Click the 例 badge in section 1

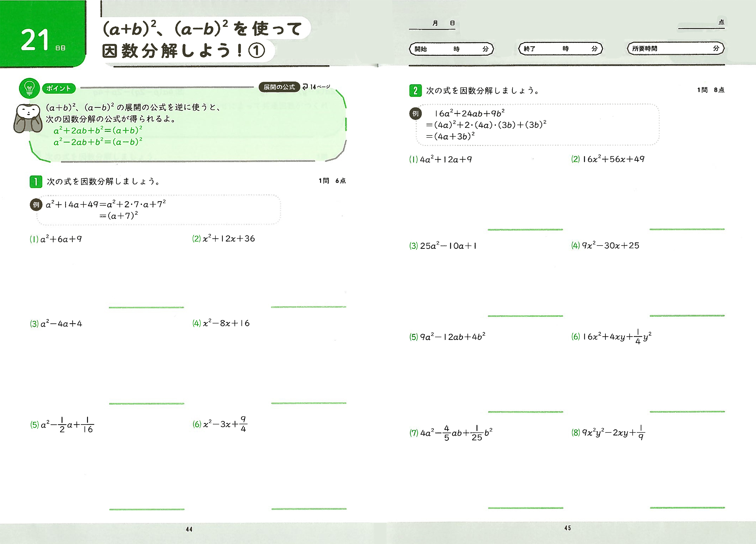[x=36, y=205]
